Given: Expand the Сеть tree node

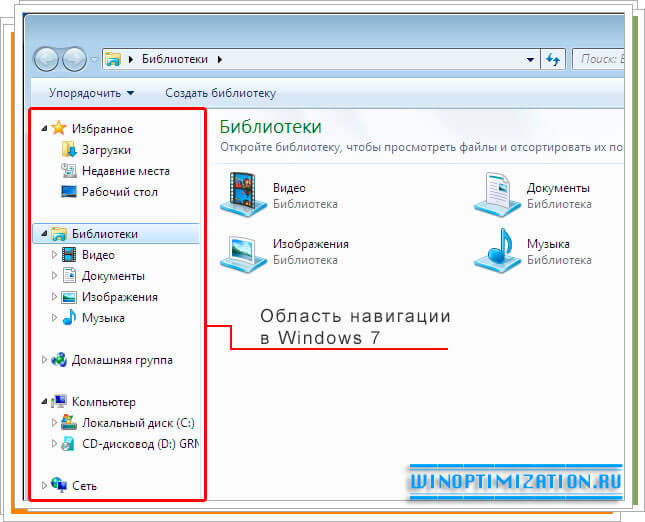Looking at the screenshot, I should pos(44,486).
